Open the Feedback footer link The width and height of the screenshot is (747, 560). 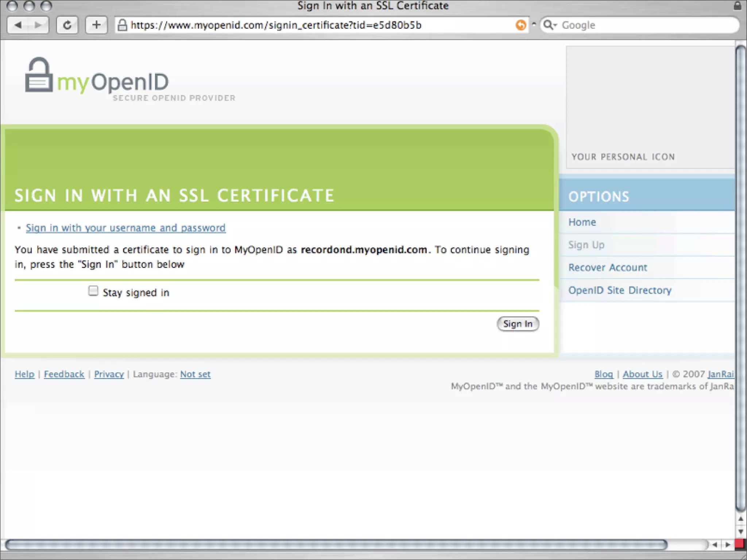[64, 374]
